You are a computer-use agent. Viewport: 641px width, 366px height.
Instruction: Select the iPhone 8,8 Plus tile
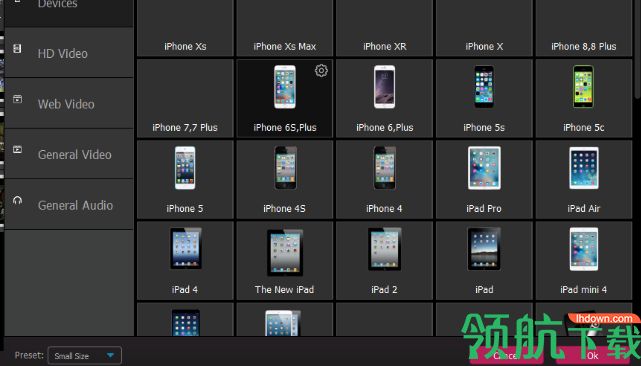(x=584, y=28)
